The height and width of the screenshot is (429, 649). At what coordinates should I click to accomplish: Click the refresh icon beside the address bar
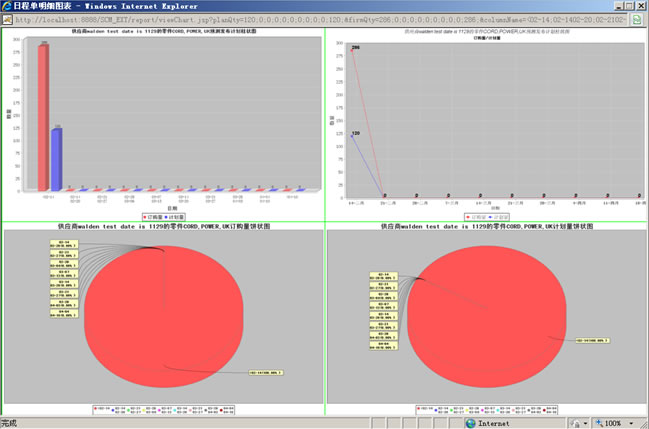(637, 19)
